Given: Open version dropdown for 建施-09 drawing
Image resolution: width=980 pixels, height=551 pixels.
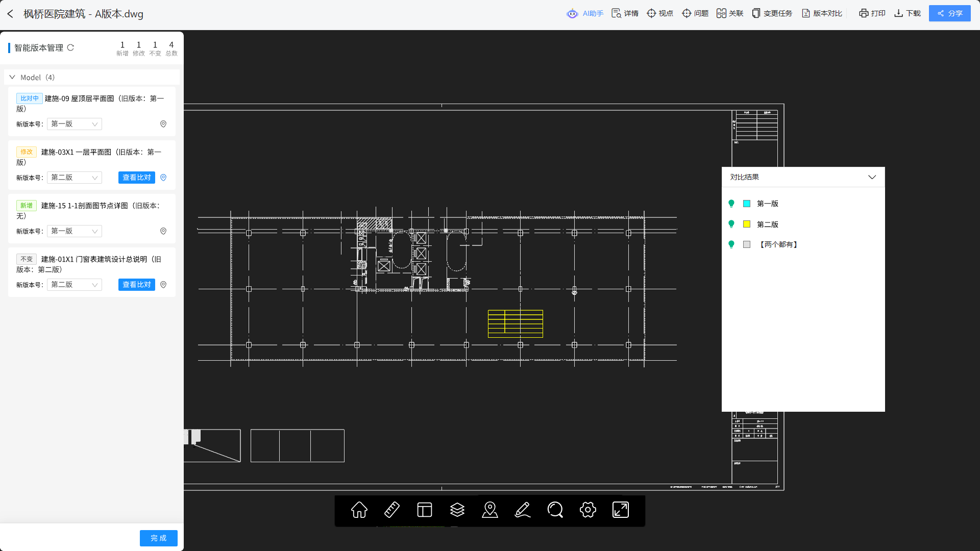Looking at the screenshot, I should (75, 124).
